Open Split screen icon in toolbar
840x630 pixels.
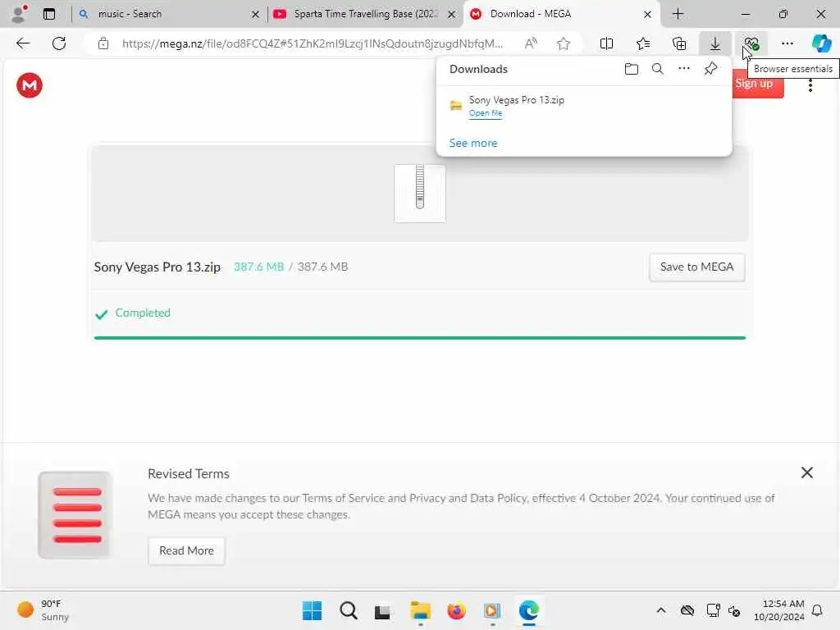(x=606, y=43)
